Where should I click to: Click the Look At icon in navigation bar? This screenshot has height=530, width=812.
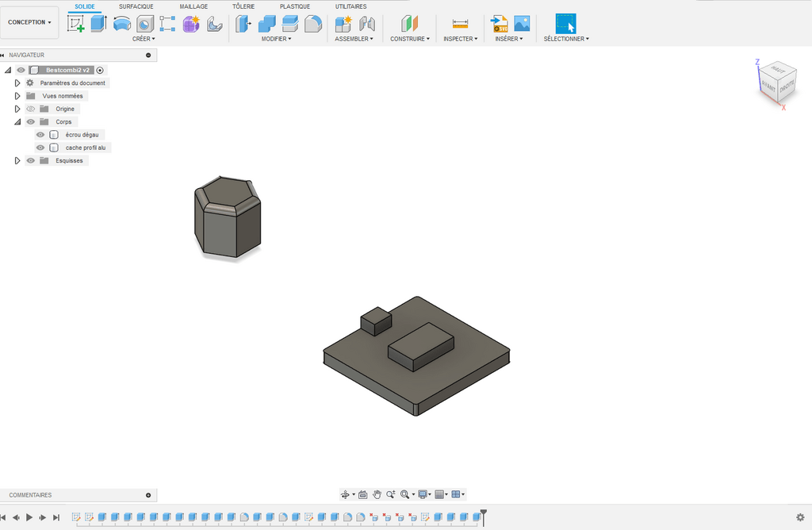click(x=363, y=495)
